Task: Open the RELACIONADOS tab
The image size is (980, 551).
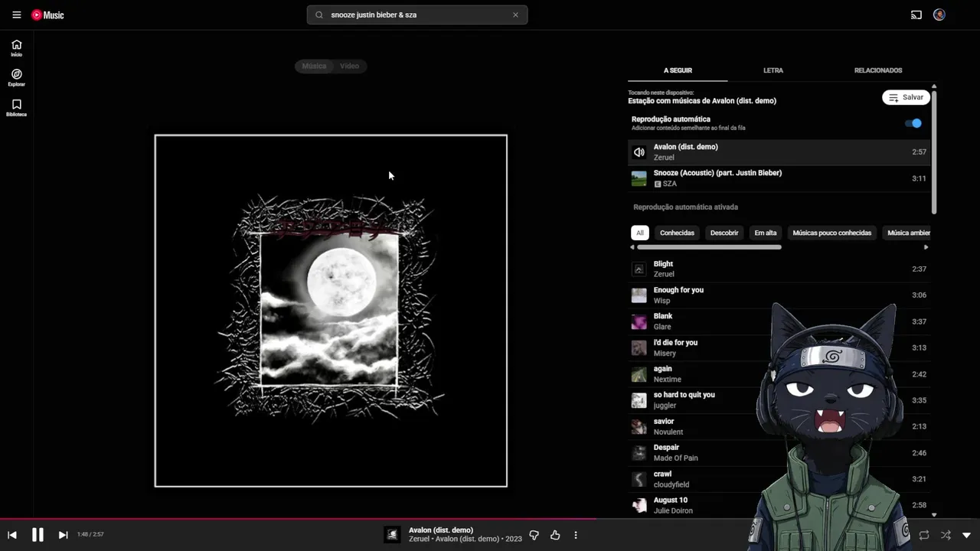Action: [878, 70]
